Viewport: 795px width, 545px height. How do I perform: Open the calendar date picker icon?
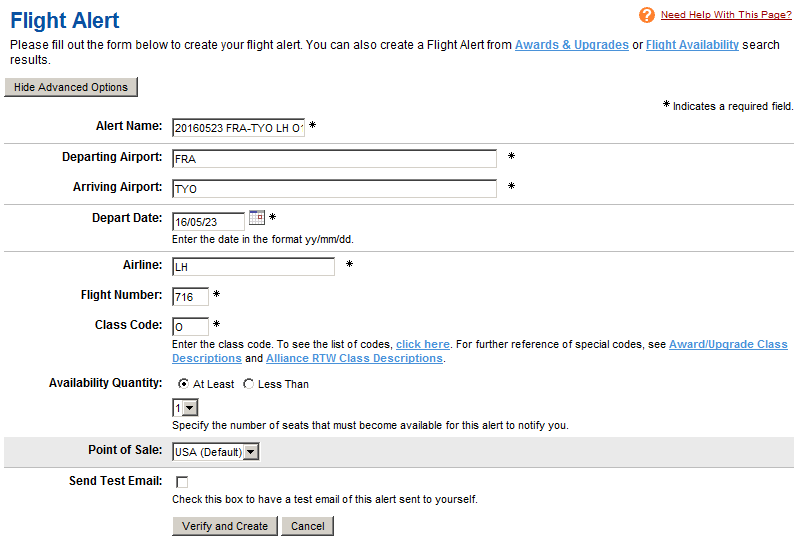click(256, 218)
